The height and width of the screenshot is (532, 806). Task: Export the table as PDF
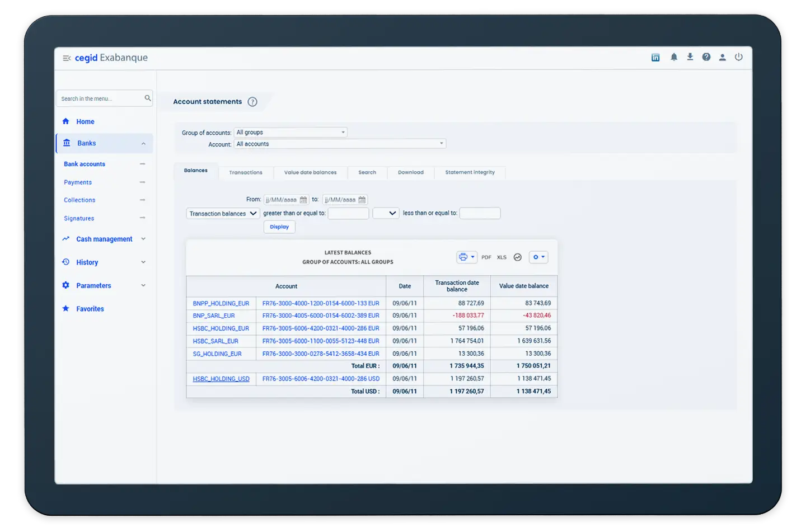pos(486,257)
